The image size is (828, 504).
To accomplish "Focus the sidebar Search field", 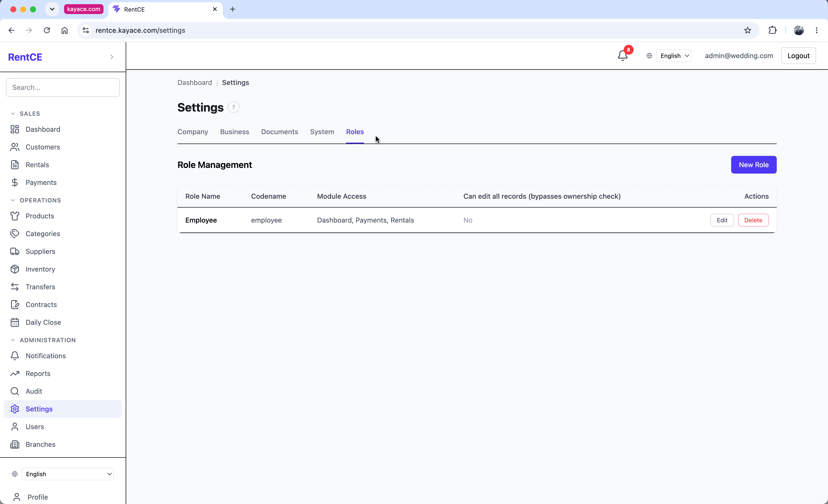I will coord(63,87).
